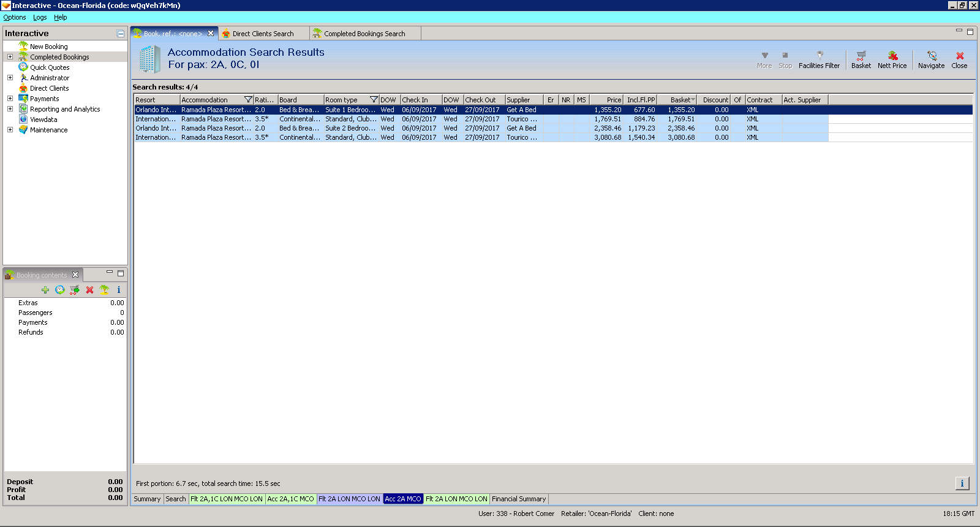Click the clock icon in Booking contents
Screen dimensions: 980x527
click(60, 290)
